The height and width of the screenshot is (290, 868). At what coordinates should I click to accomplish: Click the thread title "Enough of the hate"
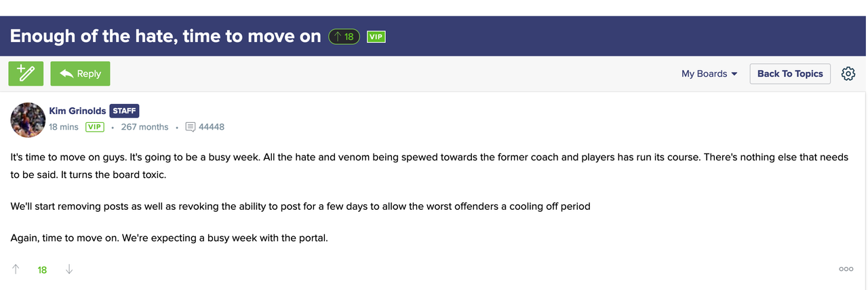(165, 36)
